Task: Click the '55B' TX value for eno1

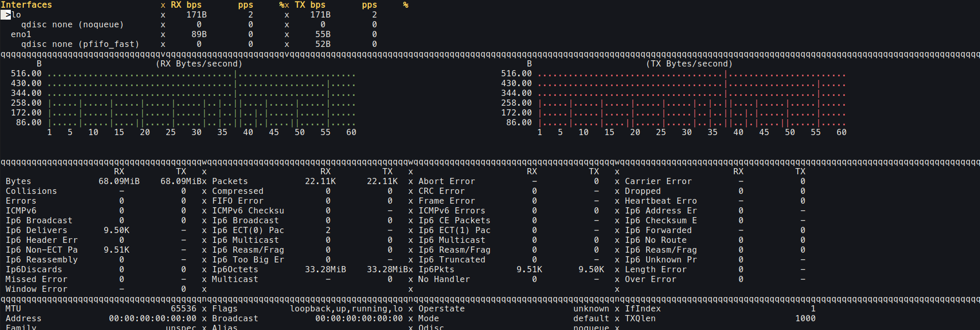Action: coord(323,35)
